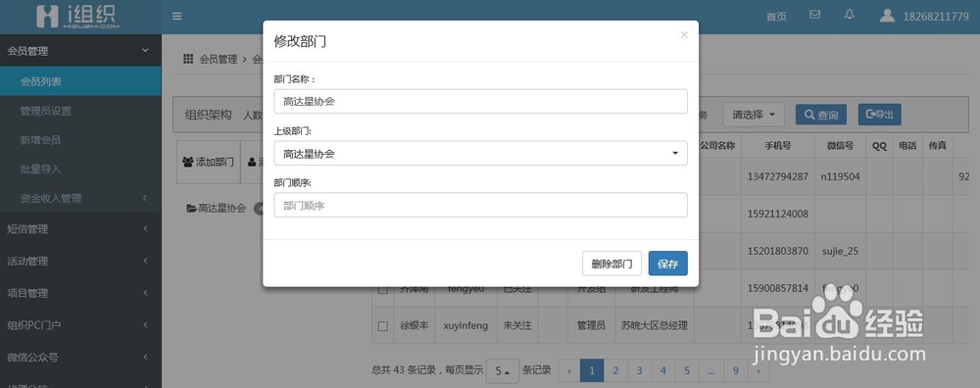The width and height of the screenshot is (980, 388).
Task: Expand 短信管理 sidebar menu
Action: (80, 228)
